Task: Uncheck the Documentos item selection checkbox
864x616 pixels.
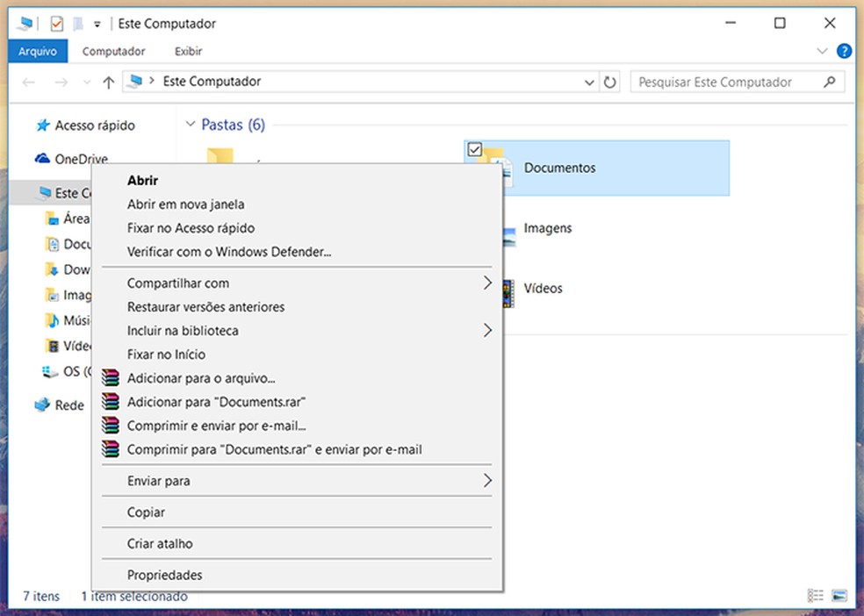Action: pyautogui.click(x=475, y=149)
